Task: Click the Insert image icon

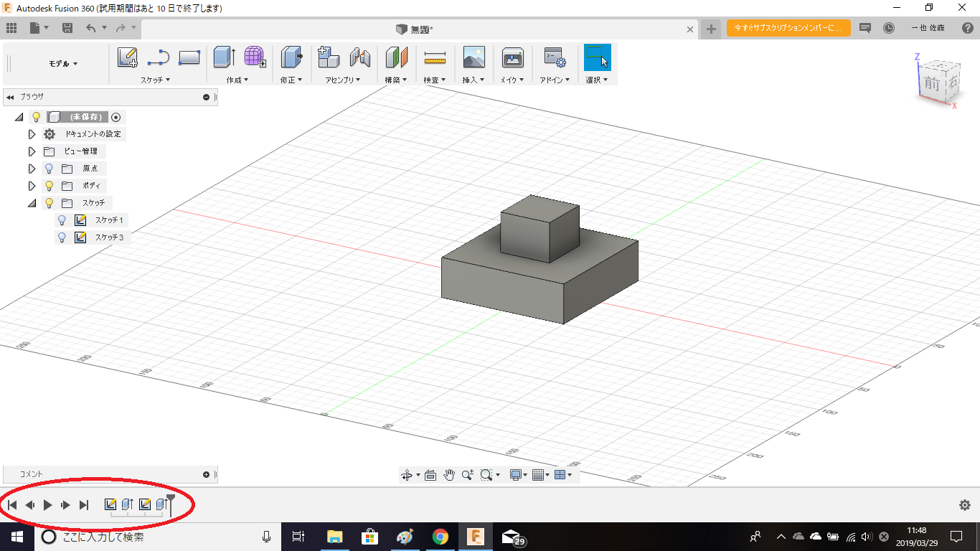Action: pos(474,57)
